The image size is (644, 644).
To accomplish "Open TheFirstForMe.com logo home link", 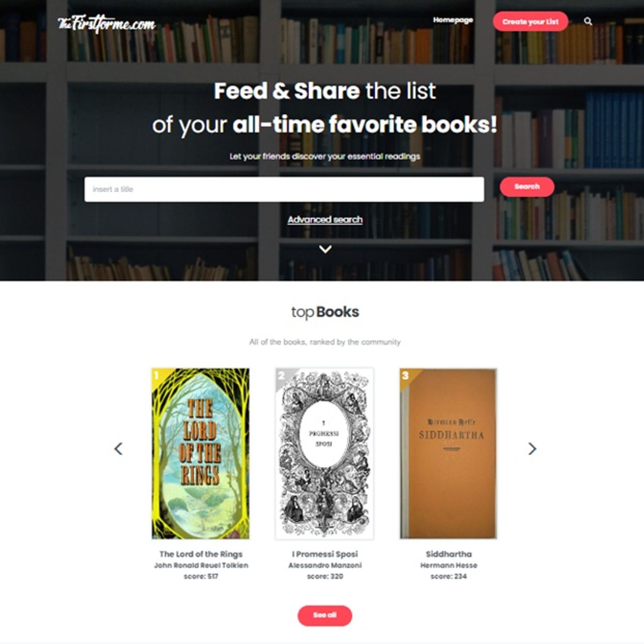I will click(107, 23).
